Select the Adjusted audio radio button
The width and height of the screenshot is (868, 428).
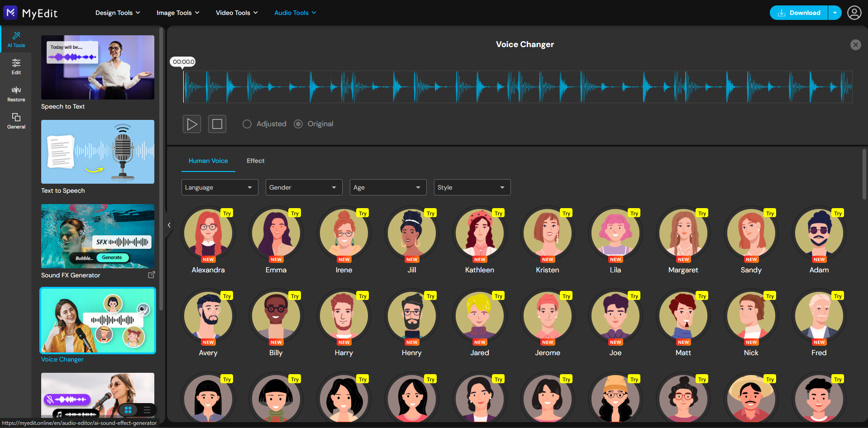pos(247,124)
